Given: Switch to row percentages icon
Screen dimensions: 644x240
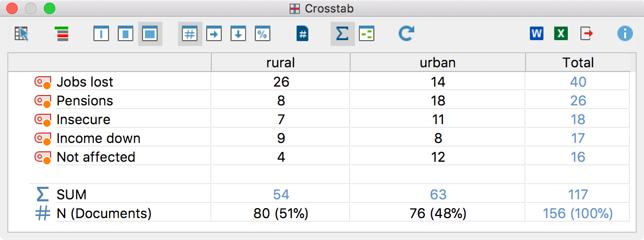Looking at the screenshot, I should coord(214,34).
